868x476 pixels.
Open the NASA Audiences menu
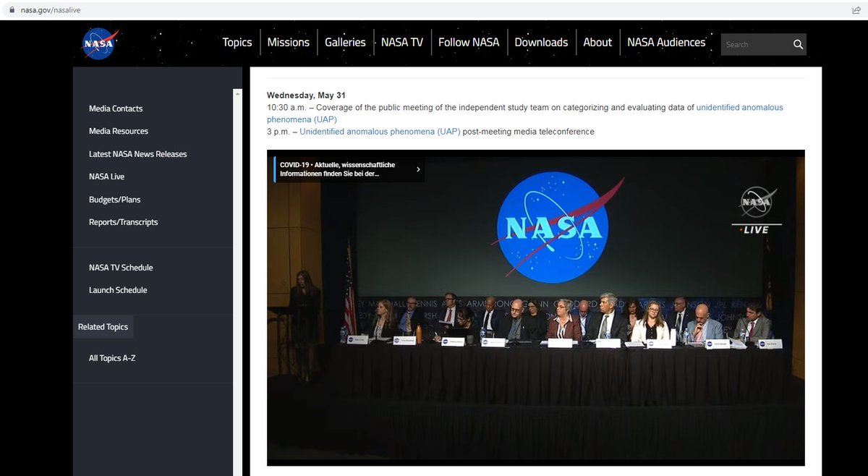[x=666, y=43]
